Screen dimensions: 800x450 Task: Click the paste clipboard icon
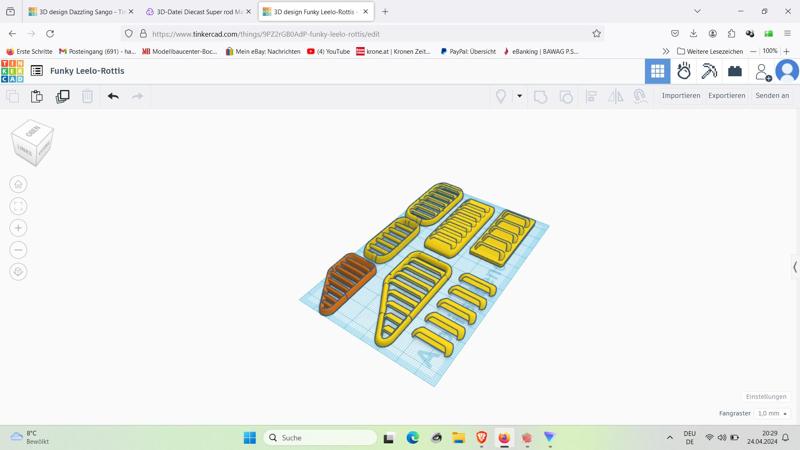point(37,96)
